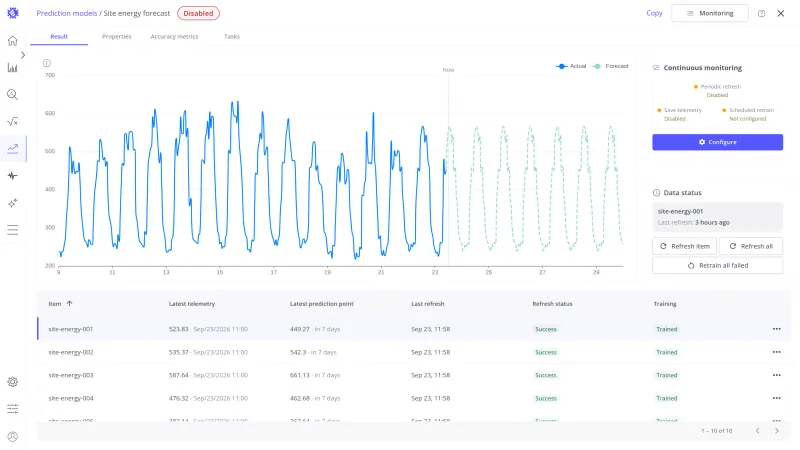Click the Save telemetry status indicator
This screenshot has height=450, width=800.
pos(679,114)
